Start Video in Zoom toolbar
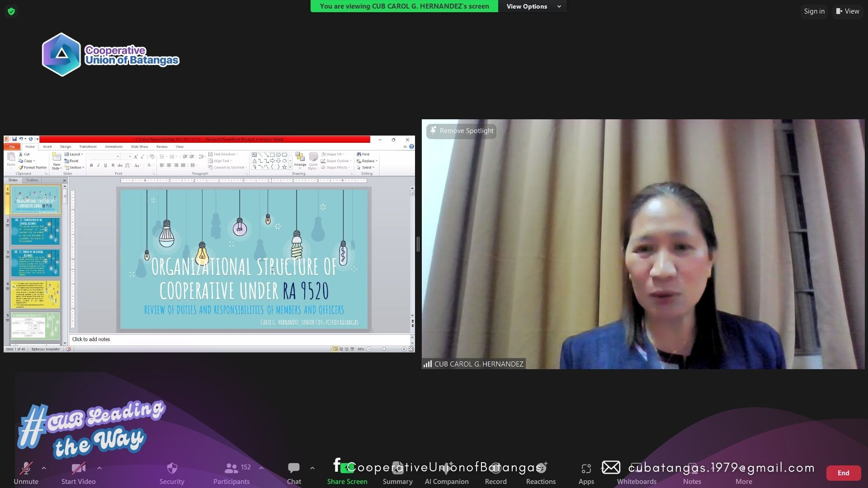The image size is (868, 488). tap(78, 473)
